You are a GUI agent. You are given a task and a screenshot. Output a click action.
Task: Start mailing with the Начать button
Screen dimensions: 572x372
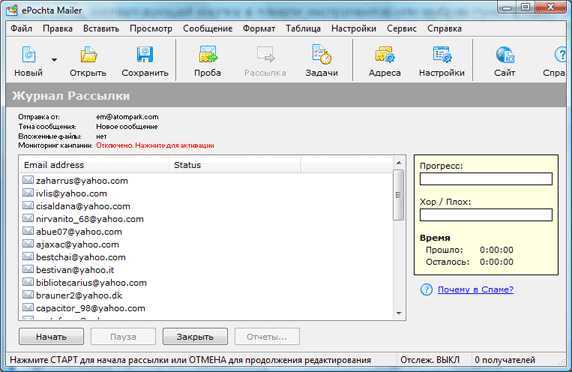(x=51, y=337)
